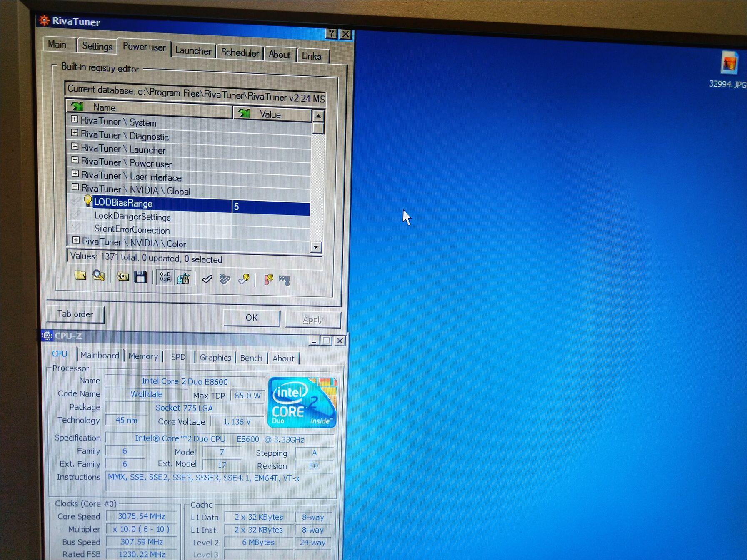747x560 pixels.
Task: Click the Multiplier value x 10.0 (6 - 10)
Action: click(x=142, y=529)
